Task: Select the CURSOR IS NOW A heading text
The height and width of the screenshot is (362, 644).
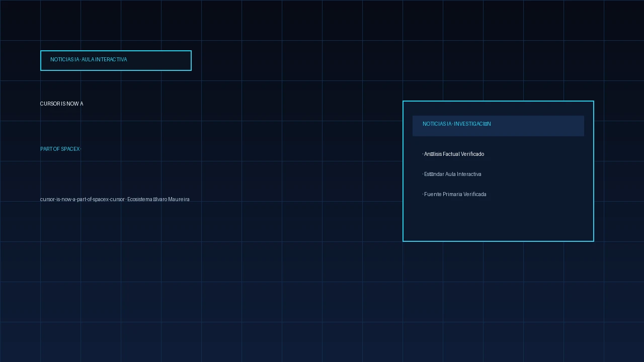Action: (x=62, y=104)
